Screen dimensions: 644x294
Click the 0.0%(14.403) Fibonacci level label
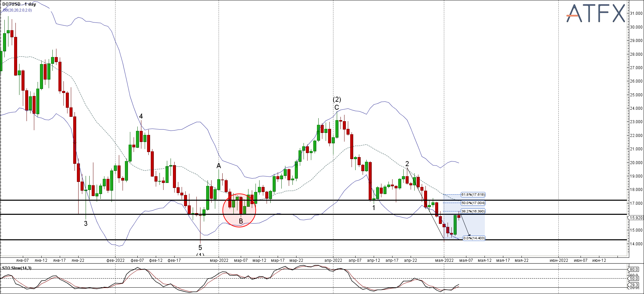click(x=474, y=238)
